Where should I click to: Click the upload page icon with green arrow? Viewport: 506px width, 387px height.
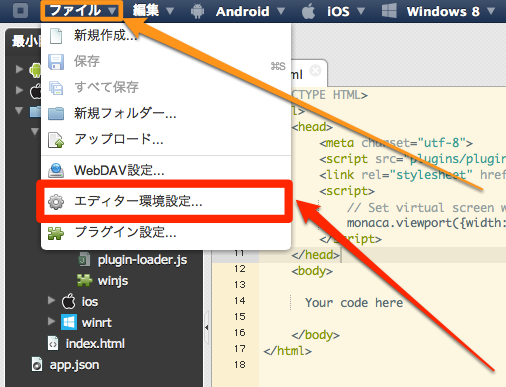56,140
